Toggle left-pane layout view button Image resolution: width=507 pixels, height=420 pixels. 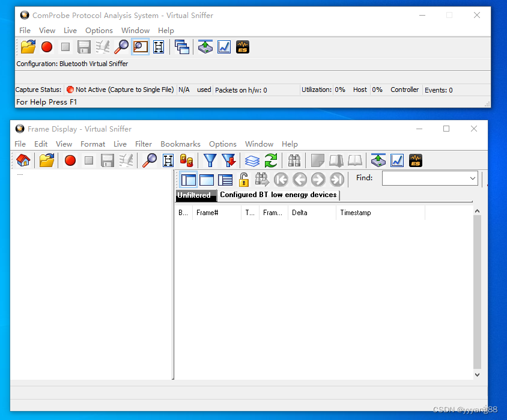coord(188,180)
